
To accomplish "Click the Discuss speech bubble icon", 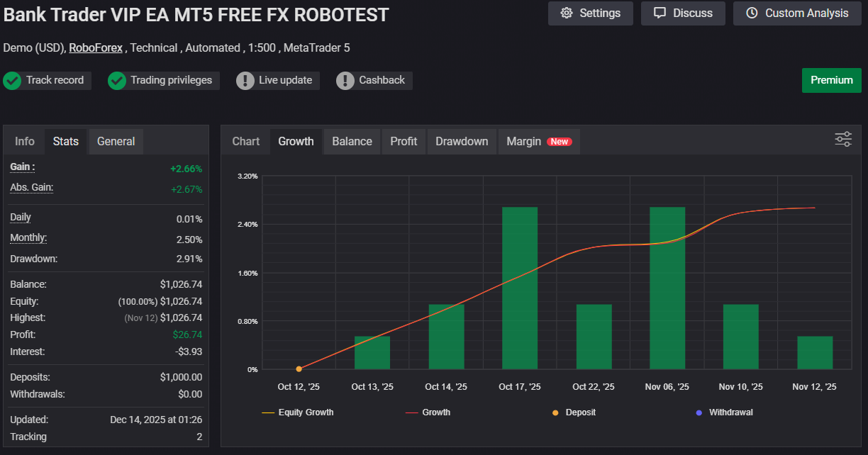I will [660, 13].
